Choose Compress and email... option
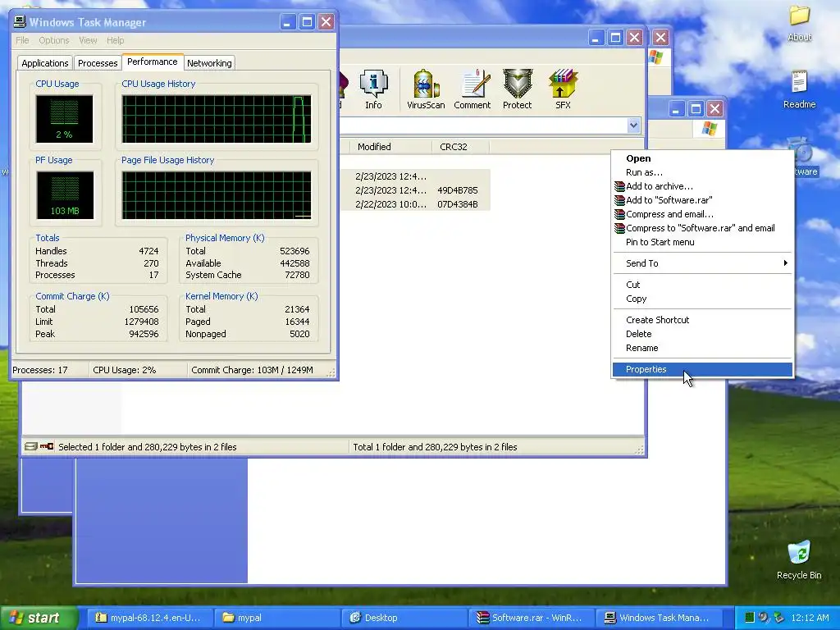The height and width of the screenshot is (630, 840). [x=702, y=214]
